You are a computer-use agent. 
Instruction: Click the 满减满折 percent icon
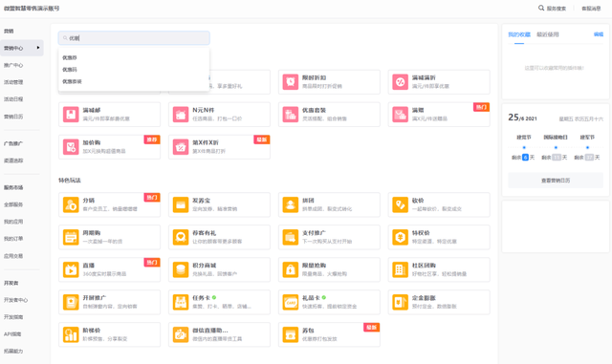400,82
